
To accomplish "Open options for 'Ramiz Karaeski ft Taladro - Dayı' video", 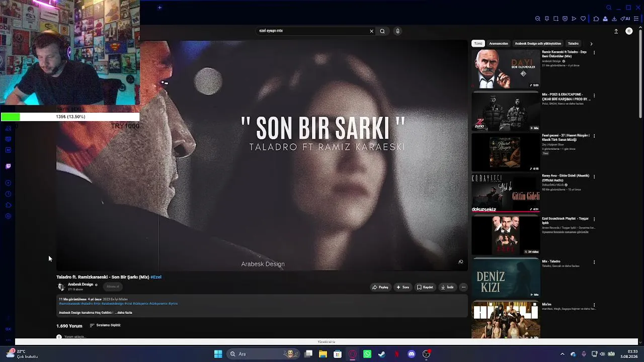I will [594, 52].
